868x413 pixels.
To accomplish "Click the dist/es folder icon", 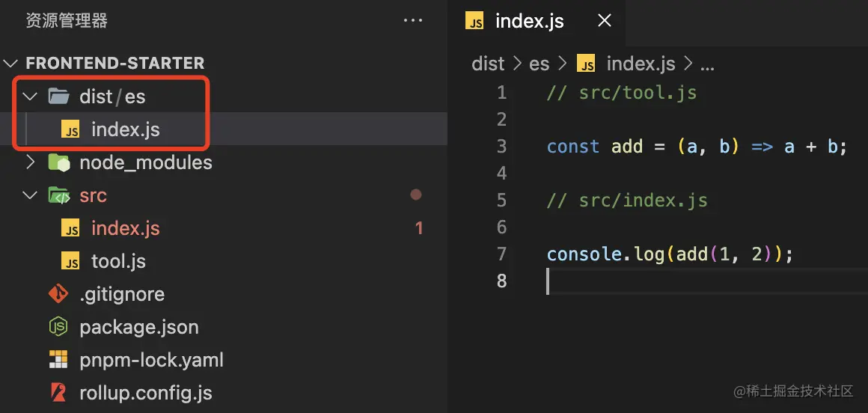I will click(58, 97).
